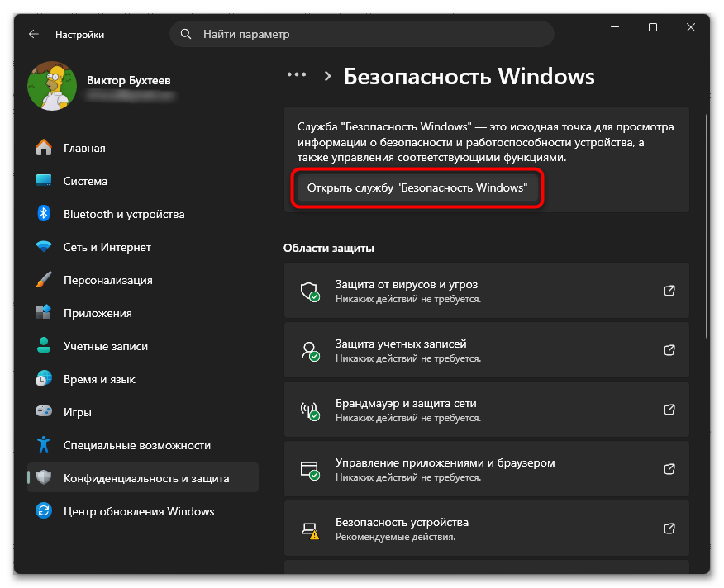Click laptop warning icon of Безопасность устройства
This screenshot has width=724, height=588.
[x=310, y=530]
